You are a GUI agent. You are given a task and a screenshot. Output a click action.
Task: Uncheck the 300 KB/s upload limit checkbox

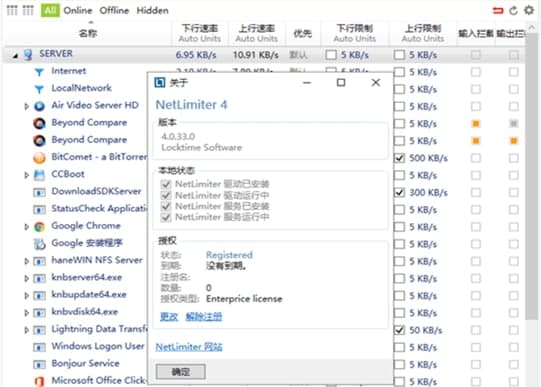point(399,192)
